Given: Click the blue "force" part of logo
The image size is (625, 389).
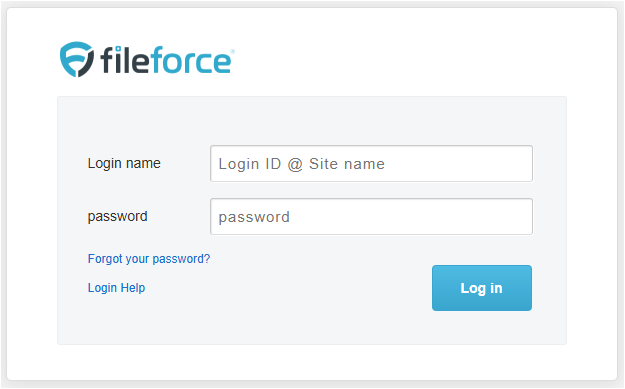Looking at the screenshot, I should (191, 60).
